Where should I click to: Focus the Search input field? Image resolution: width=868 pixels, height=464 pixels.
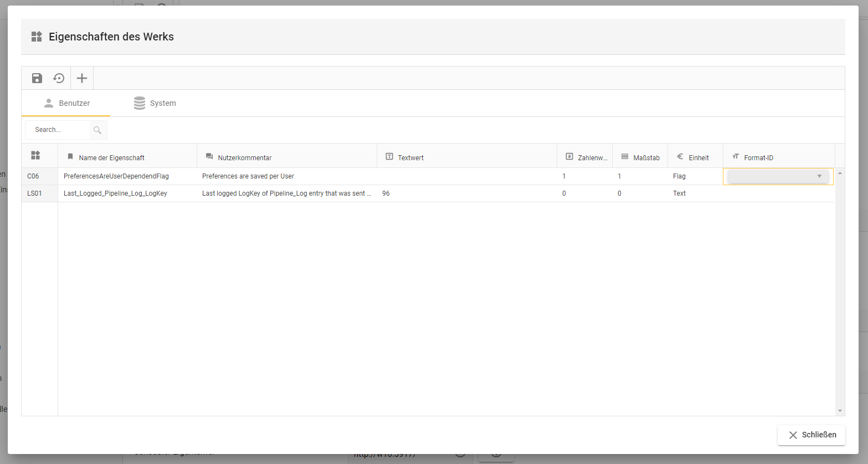pos(58,130)
